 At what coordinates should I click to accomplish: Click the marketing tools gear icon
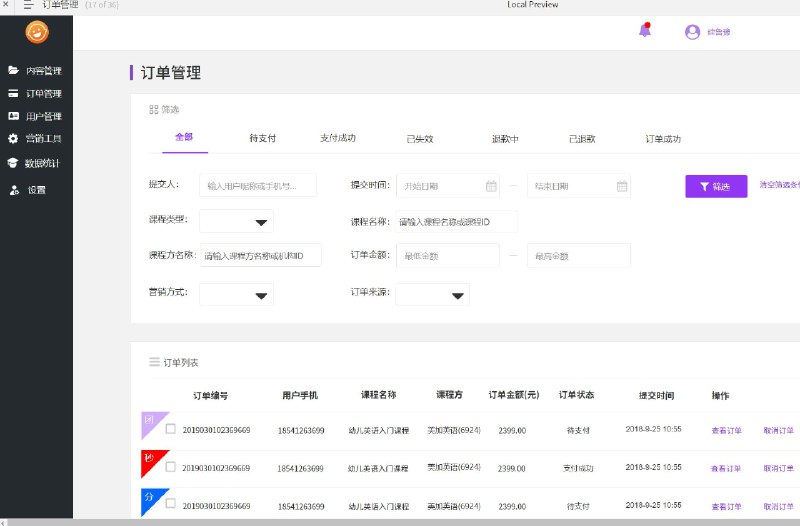coord(13,138)
